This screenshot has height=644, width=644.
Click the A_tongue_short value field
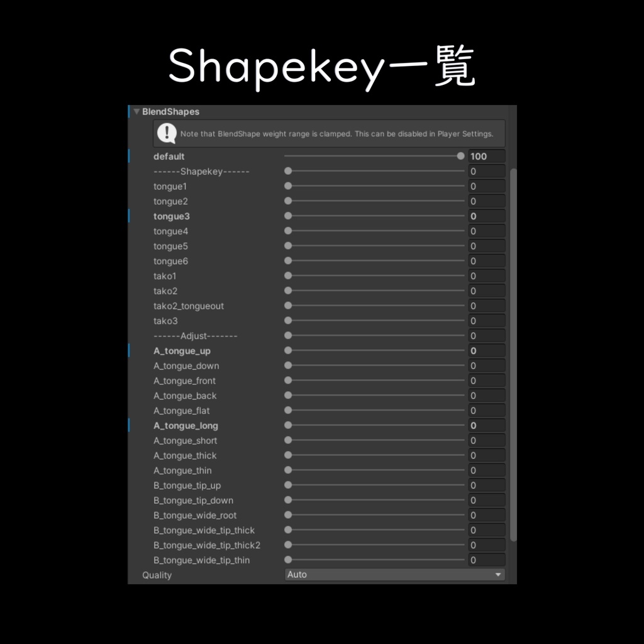487,440
